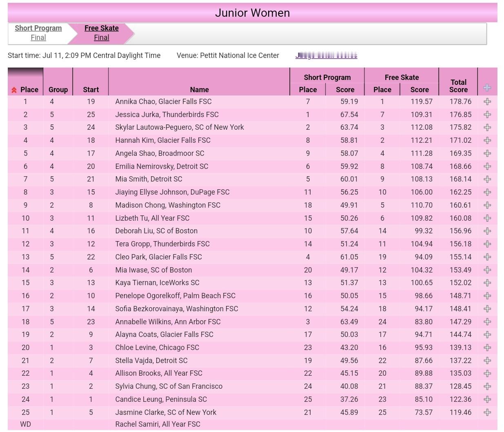Screen dimensions: 504x432
Task: Expand Lizbeth Tu row plus icon
Action: point(487,218)
